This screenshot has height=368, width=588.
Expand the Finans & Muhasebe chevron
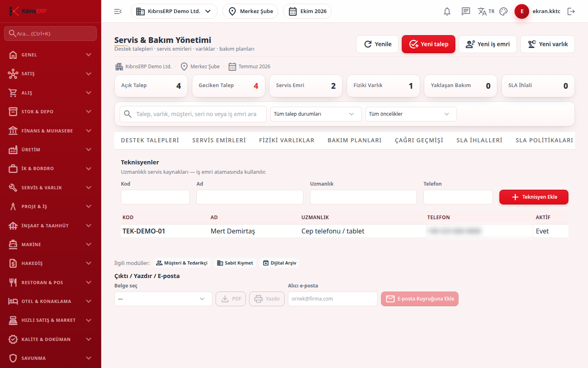(x=89, y=131)
